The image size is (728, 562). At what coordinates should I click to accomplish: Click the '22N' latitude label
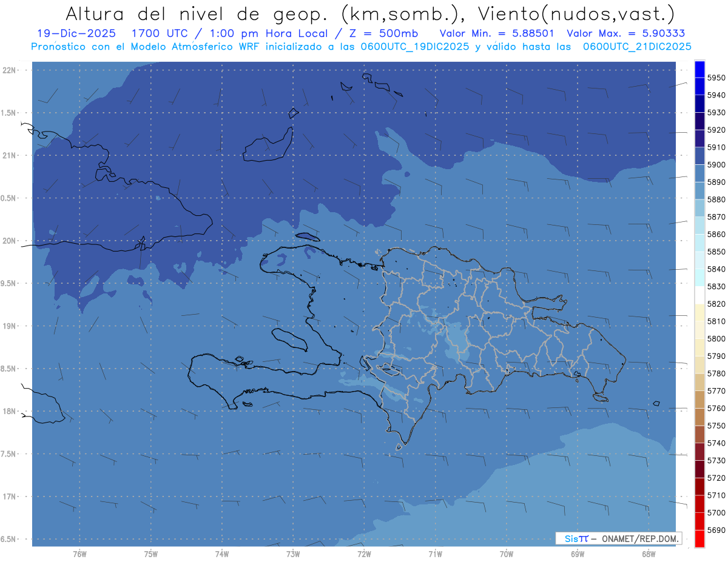10,70
